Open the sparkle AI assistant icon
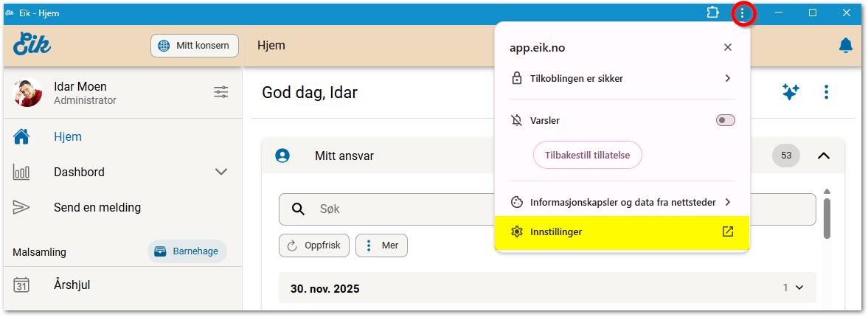868x317 pixels. pos(790,92)
